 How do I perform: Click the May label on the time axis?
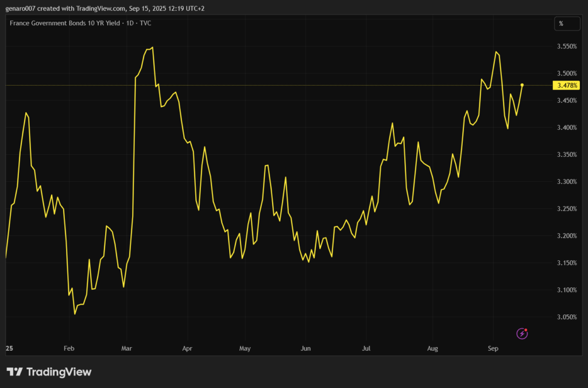pos(245,348)
